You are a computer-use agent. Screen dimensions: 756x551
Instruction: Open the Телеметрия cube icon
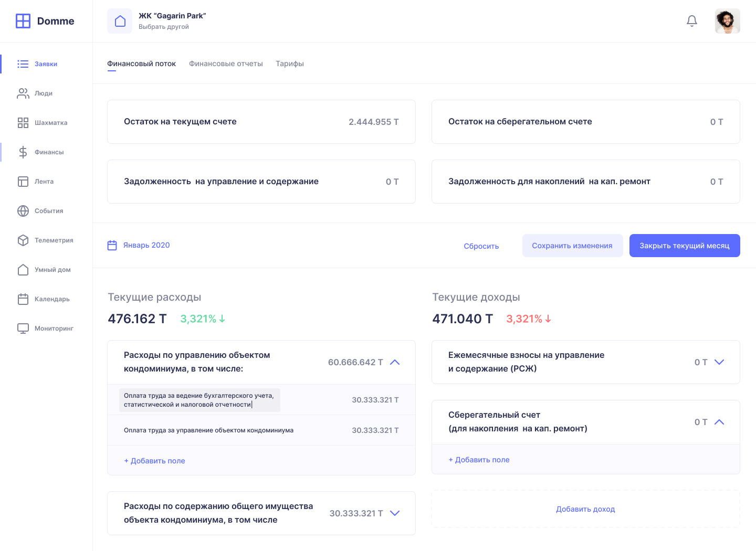(23, 240)
